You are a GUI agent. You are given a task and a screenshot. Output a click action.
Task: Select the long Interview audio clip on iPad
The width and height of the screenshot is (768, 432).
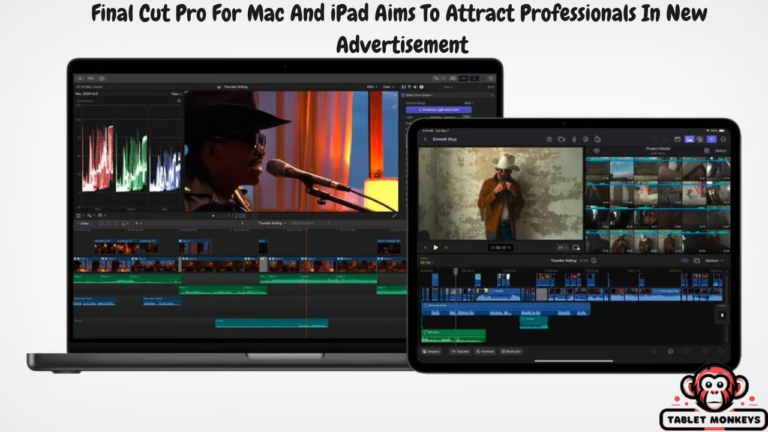(x=506, y=309)
